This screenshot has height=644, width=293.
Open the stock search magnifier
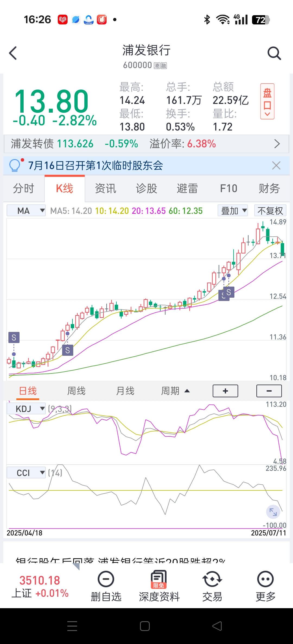click(274, 53)
